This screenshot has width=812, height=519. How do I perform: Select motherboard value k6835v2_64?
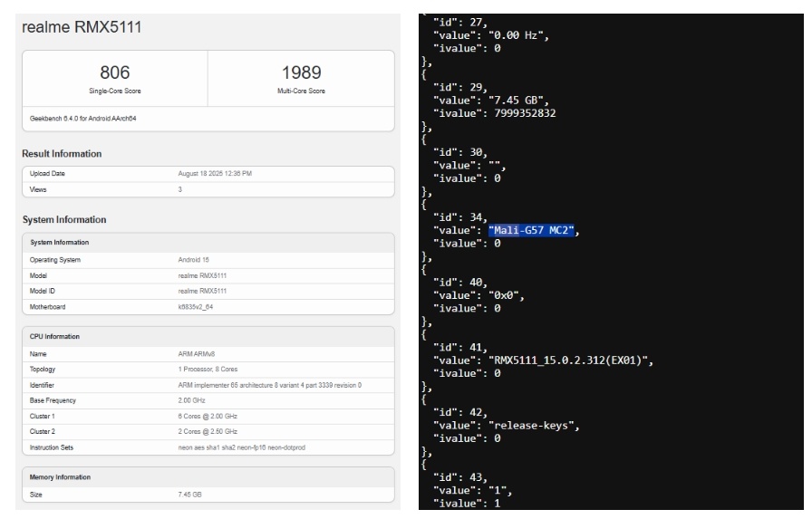click(196, 307)
